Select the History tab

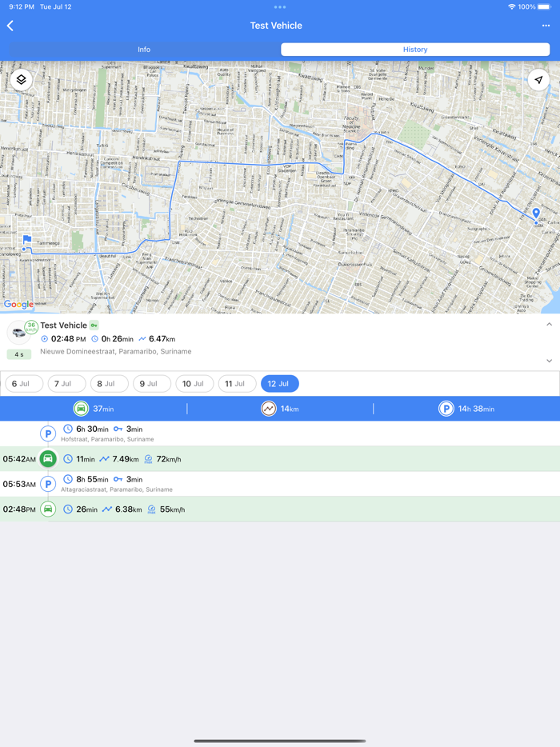415,50
